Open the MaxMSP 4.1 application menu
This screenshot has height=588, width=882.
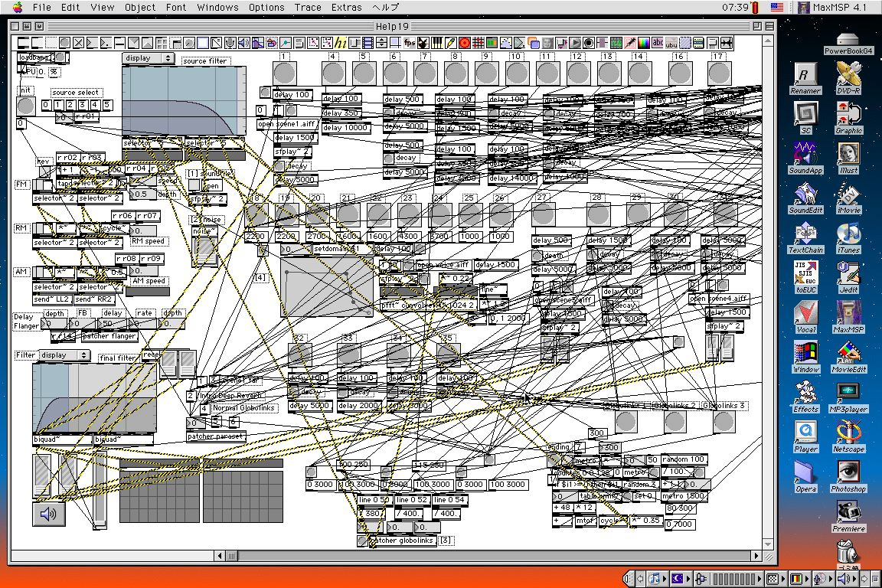pyautogui.click(x=832, y=8)
